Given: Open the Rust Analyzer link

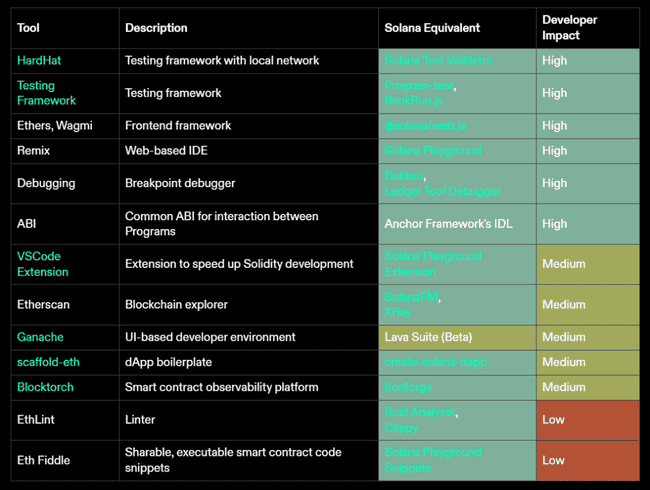Looking at the screenshot, I should coord(420,412).
